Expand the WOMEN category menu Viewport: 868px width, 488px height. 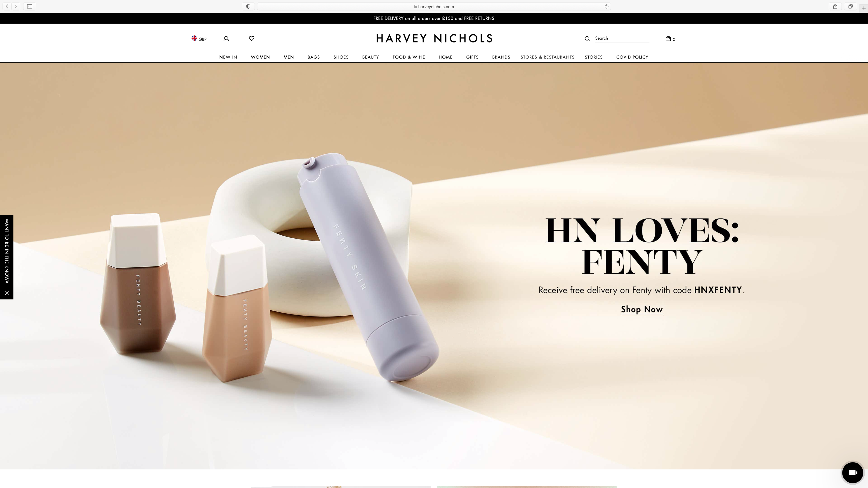[260, 57]
